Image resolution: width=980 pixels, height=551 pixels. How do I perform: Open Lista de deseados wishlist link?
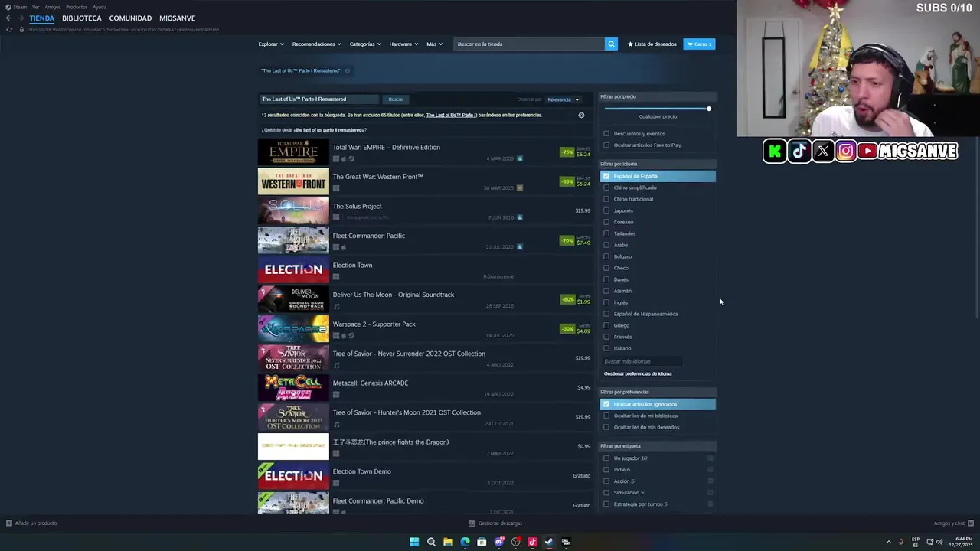point(652,44)
